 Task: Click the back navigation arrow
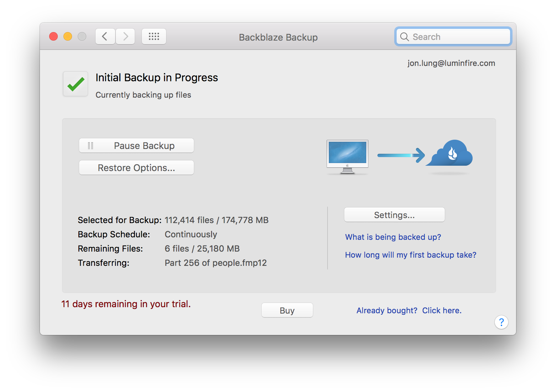(105, 36)
